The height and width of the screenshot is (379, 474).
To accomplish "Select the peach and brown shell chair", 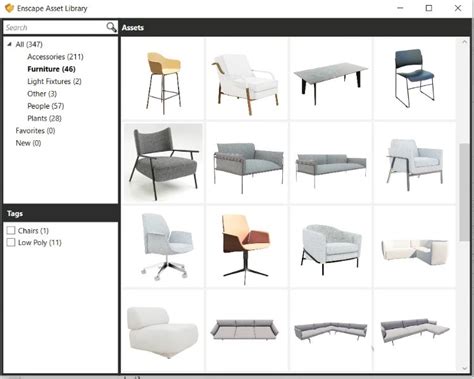I will [247, 247].
